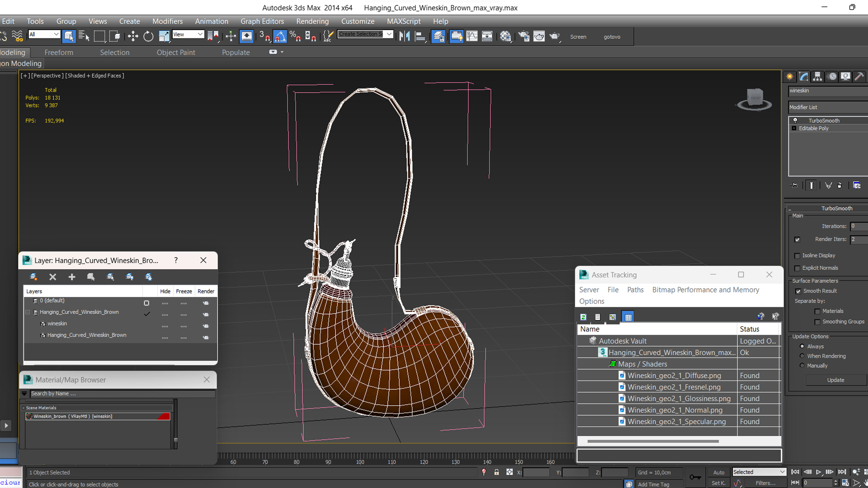Click Search by Name field
The image size is (868, 488).
(122, 394)
